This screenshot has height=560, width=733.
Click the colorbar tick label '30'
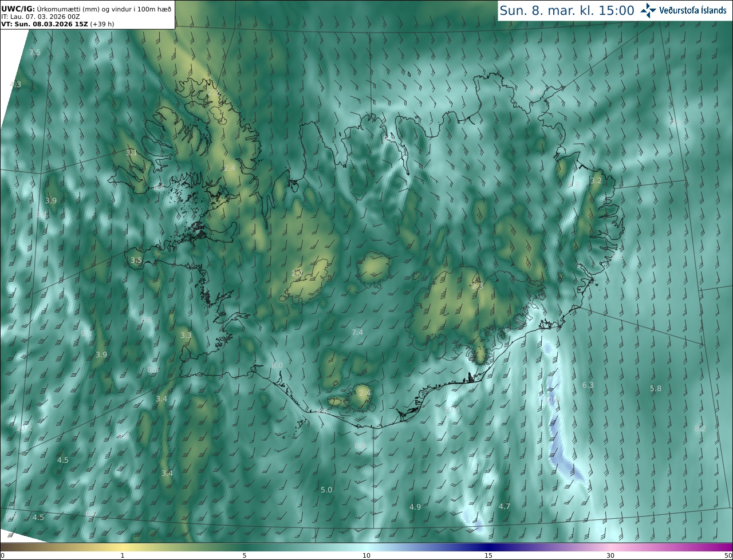[610, 555]
